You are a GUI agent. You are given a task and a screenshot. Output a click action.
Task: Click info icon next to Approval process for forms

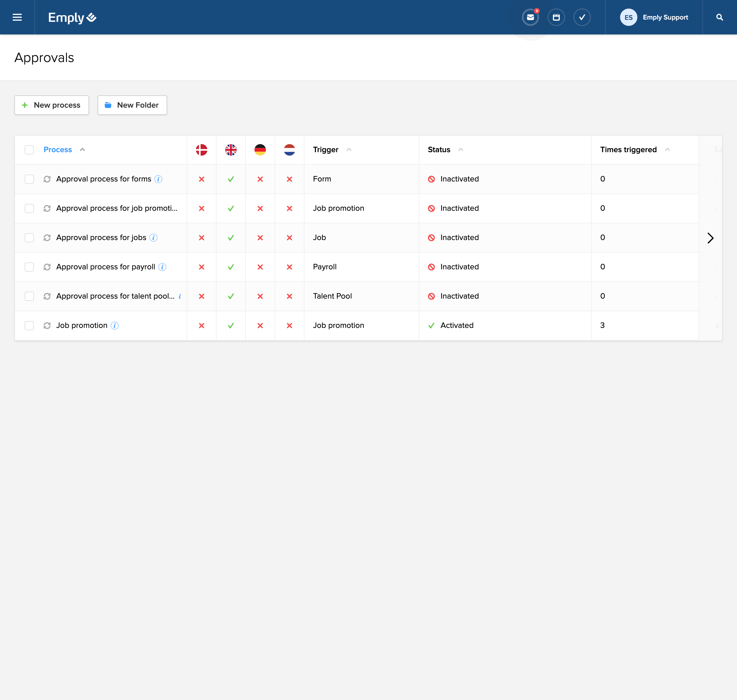tap(158, 179)
